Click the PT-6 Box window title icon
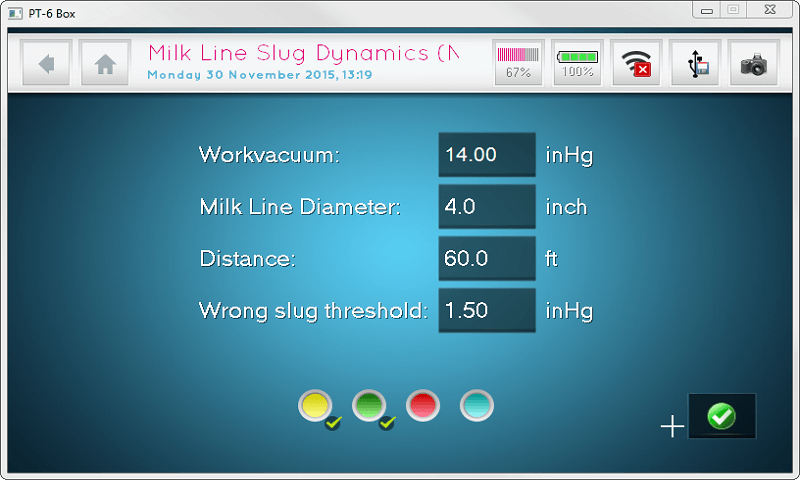This screenshot has height=480, width=800. 12,13
